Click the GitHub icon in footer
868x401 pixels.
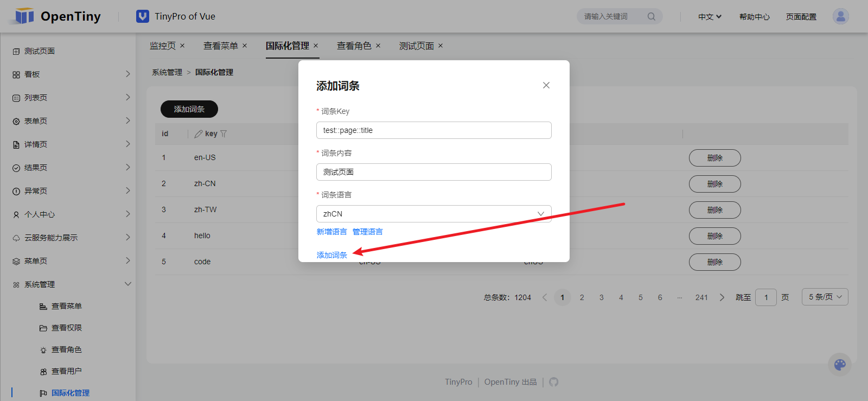point(553,382)
